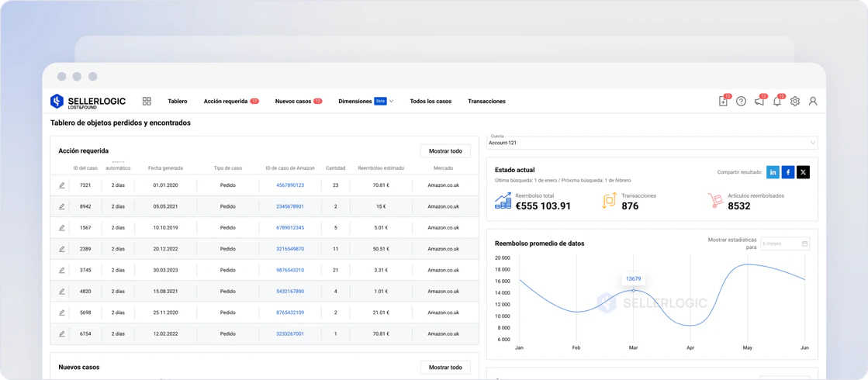Open Amazon case link 3233267001
This screenshot has height=380, width=868.
pyautogui.click(x=290, y=333)
